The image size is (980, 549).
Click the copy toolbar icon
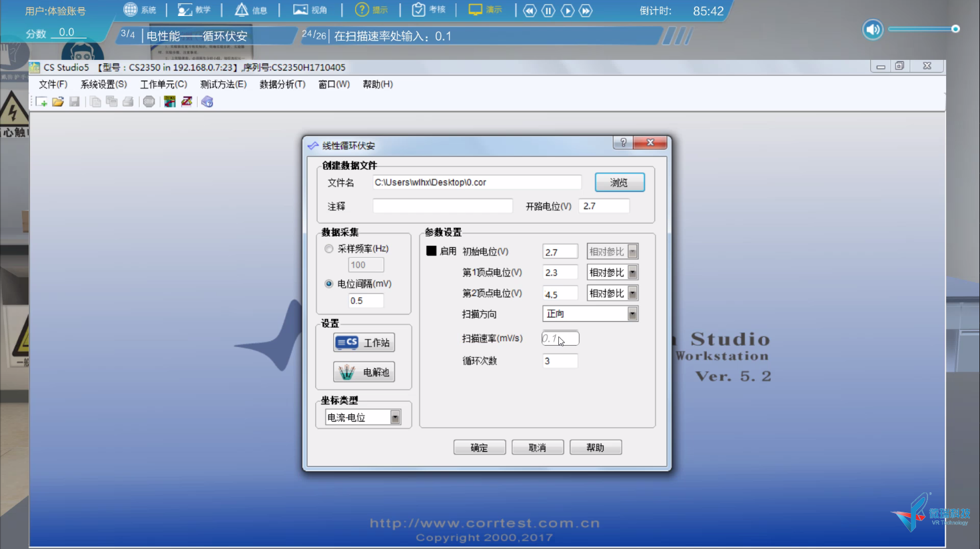pos(95,101)
